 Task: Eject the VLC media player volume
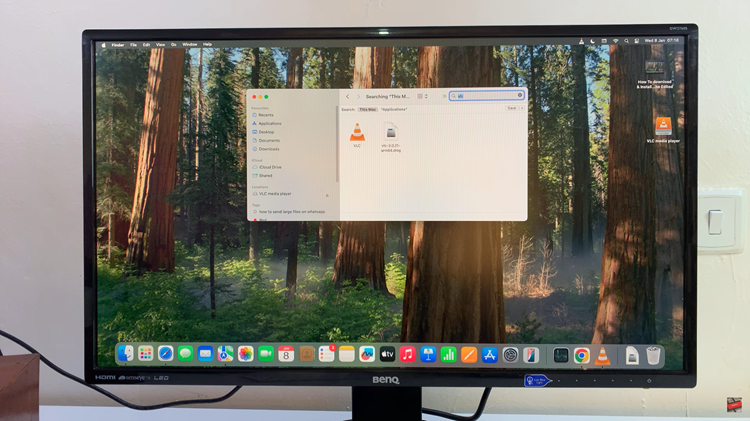point(327,195)
